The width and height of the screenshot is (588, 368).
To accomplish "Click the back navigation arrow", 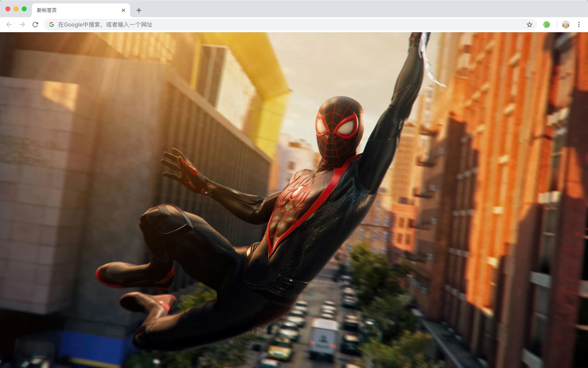I will (x=8, y=25).
